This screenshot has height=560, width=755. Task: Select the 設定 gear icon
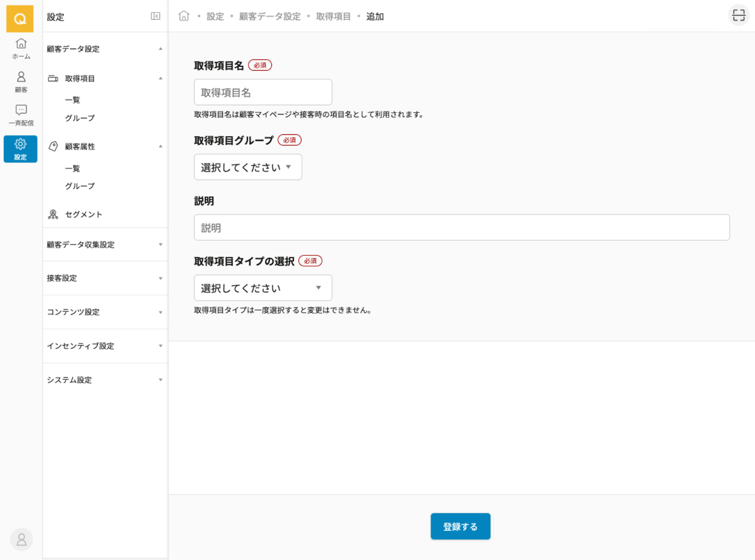click(20, 149)
